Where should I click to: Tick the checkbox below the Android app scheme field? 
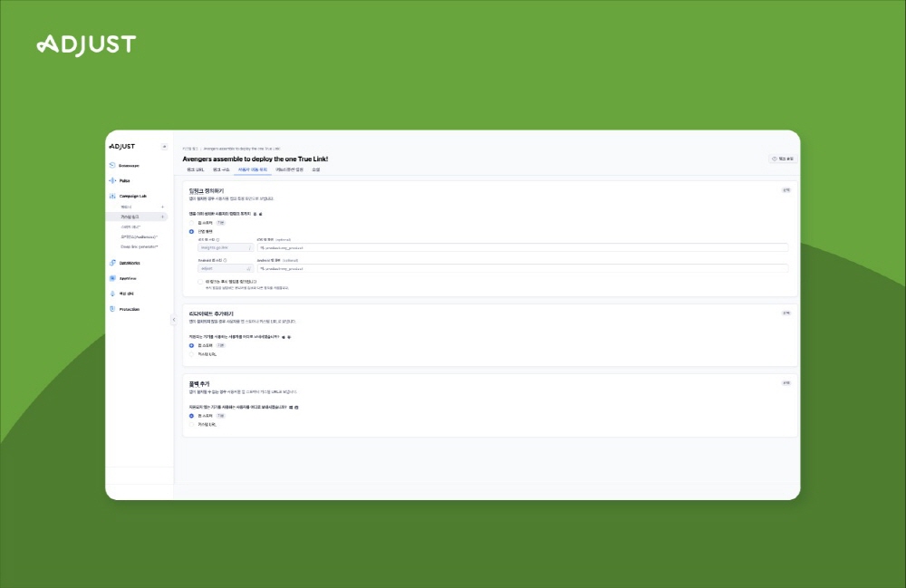200,282
